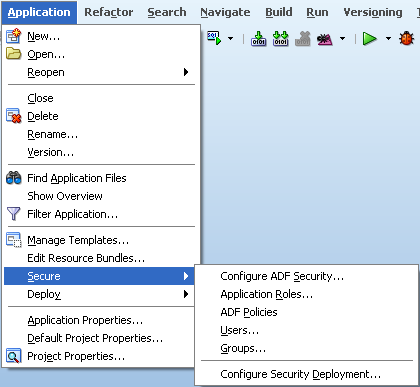The image size is (420, 387).
Task: Open dropdown next to green Run icon
Action: [x=388, y=39]
